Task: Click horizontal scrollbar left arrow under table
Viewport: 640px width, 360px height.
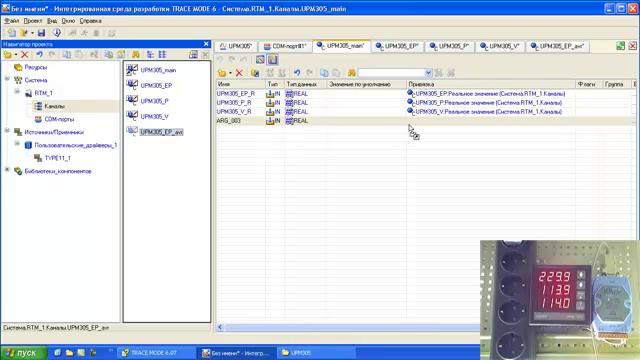Action: point(220,327)
